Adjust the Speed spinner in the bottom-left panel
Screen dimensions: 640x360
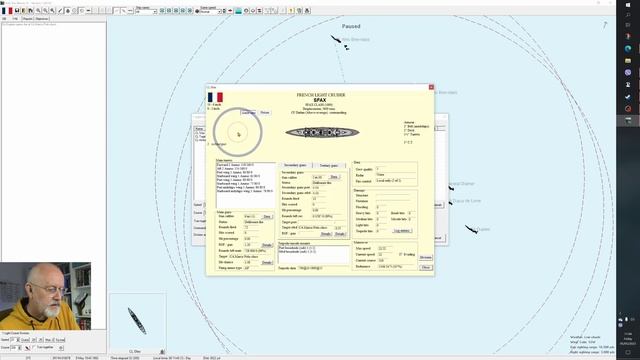pos(18,340)
